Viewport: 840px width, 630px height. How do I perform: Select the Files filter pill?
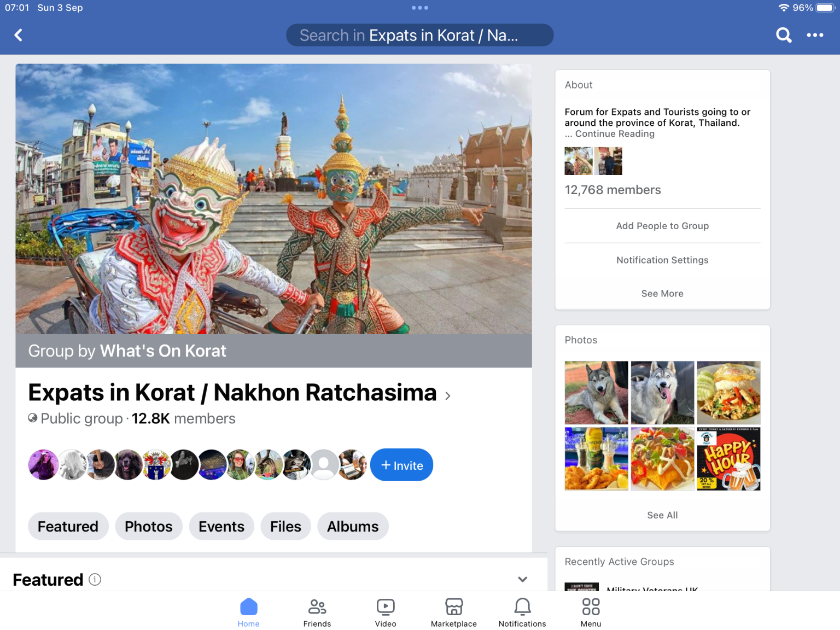[x=285, y=526]
